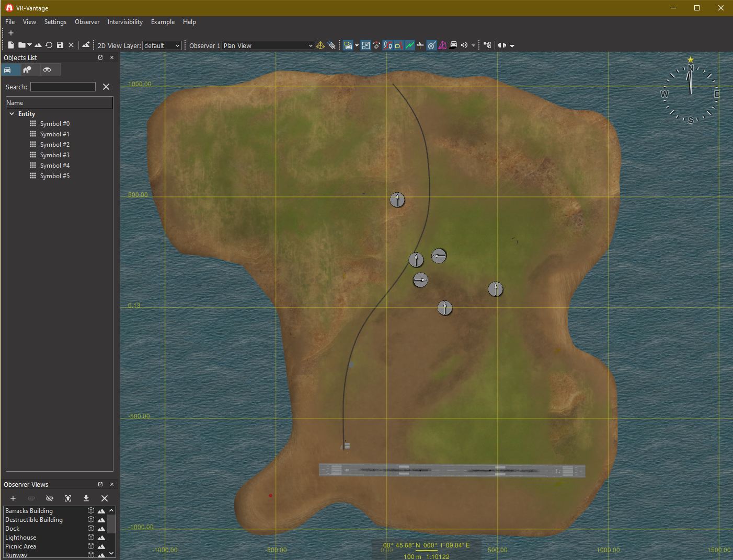Click the plus icon below the File menu

11,33
